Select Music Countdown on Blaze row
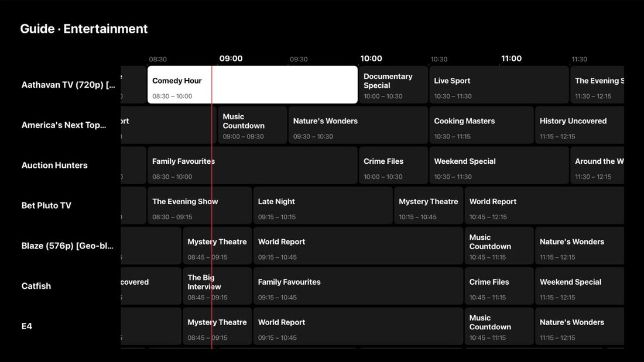 tap(499, 246)
